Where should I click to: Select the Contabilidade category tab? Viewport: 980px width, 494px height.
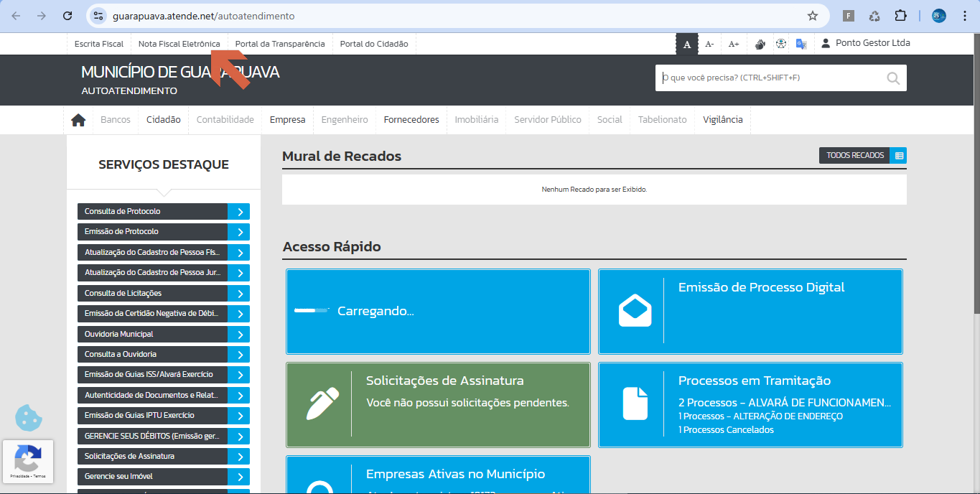[x=225, y=120]
